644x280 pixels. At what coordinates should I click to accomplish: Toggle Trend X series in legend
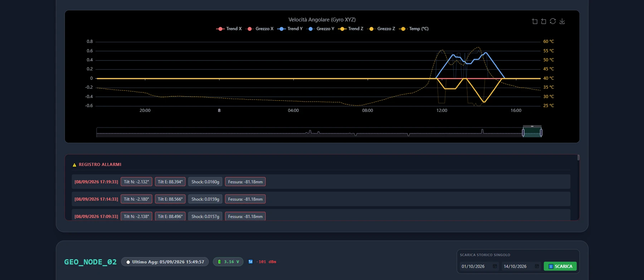coord(229,29)
